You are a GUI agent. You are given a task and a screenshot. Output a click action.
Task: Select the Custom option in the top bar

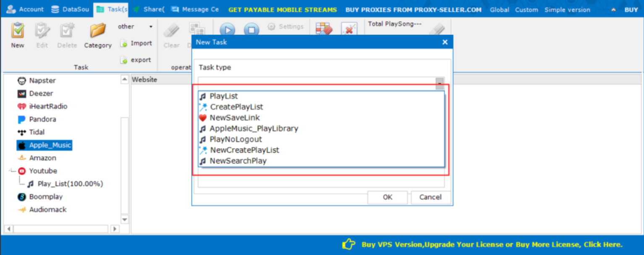(x=526, y=10)
